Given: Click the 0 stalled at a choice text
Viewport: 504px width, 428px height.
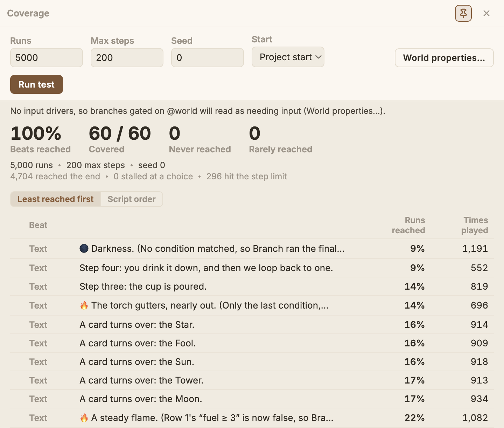Looking at the screenshot, I should (x=153, y=177).
